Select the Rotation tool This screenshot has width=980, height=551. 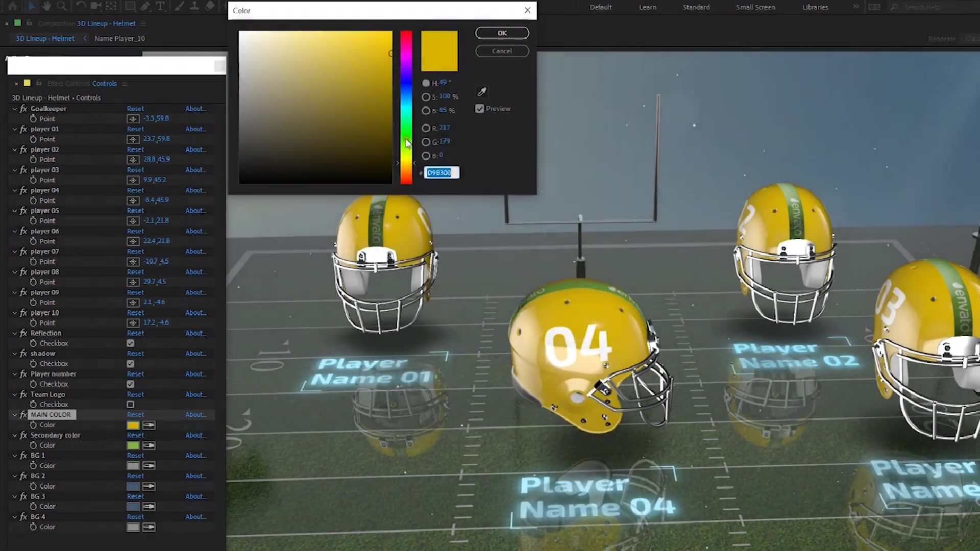pyautogui.click(x=80, y=6)
